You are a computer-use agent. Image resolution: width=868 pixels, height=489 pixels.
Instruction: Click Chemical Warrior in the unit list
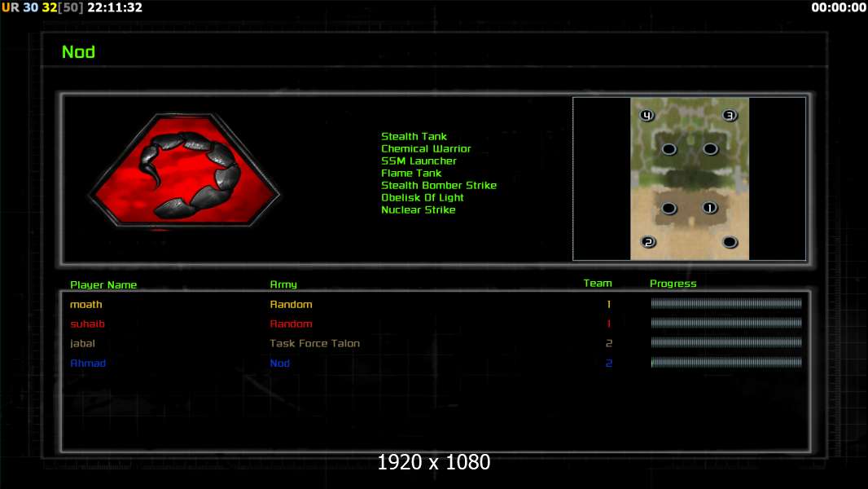point(426,148)
